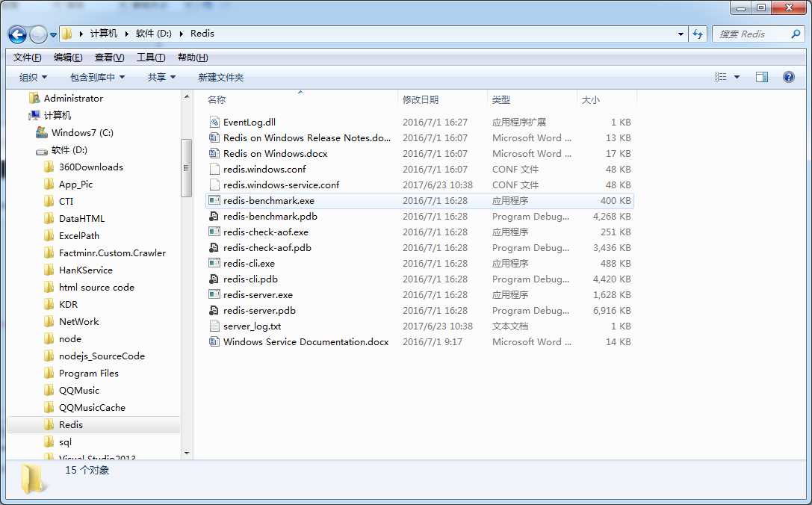Expand arrow after 计算机 in breadcrumb
Screen dimensions: 812x505
point(126,34)
